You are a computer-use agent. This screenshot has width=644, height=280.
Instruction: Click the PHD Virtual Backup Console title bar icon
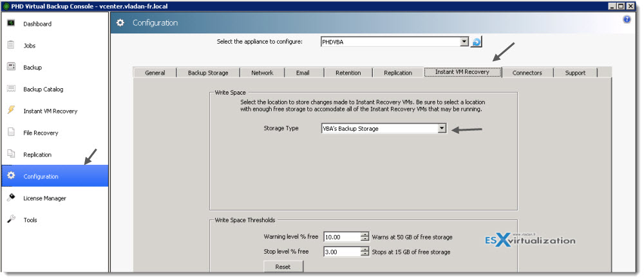pos(6,6)
